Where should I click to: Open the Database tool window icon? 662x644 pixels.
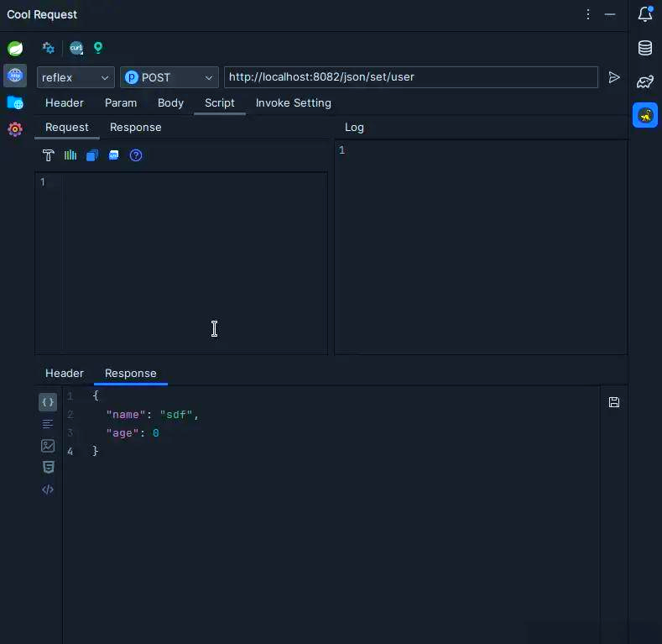tap(645, 48)
